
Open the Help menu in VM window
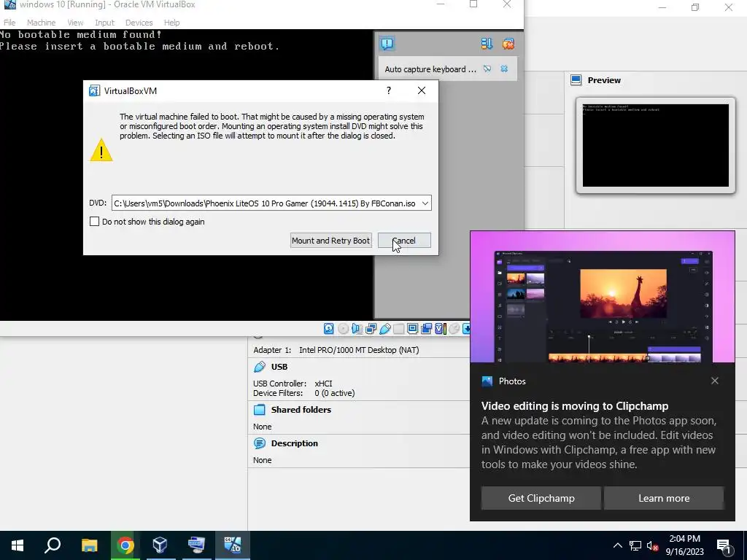click(x=171, y=23)
